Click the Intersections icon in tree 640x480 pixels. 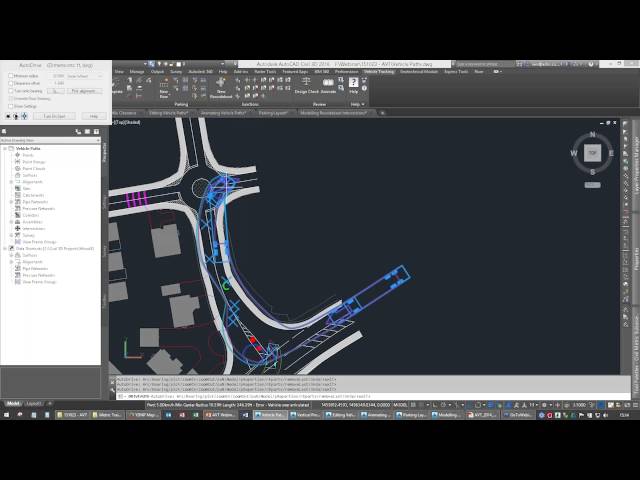18,228
